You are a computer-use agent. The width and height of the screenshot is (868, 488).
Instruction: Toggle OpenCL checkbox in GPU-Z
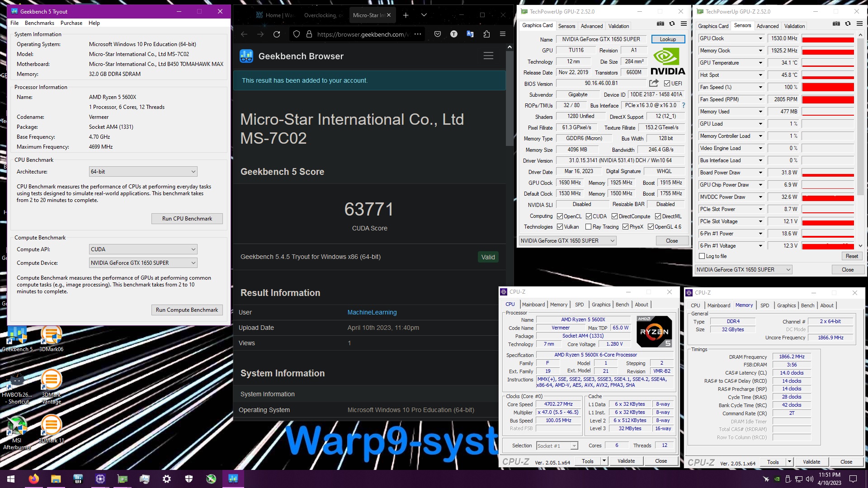pyautogui.click(x=560, y=216)
